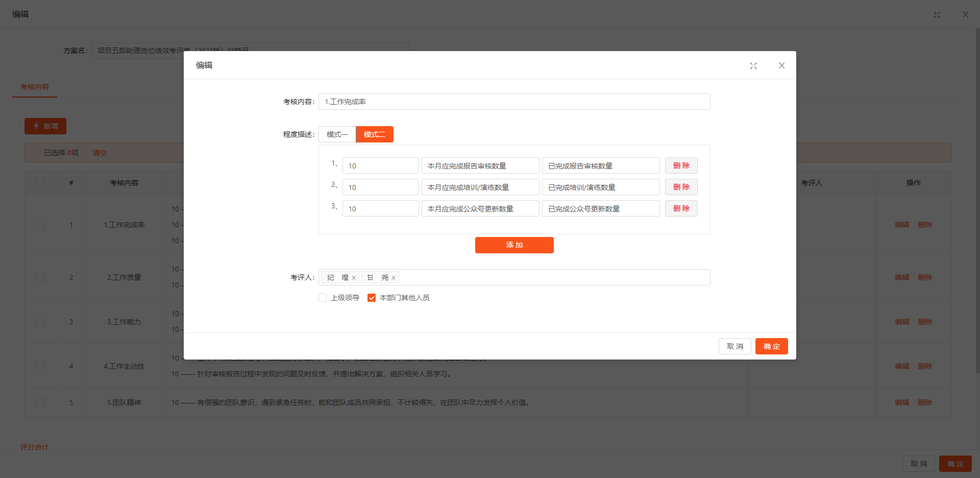Remove the first evaluator tag in 考评人
The height and width of the screenshot is (478, 980).
pos(354,278)
